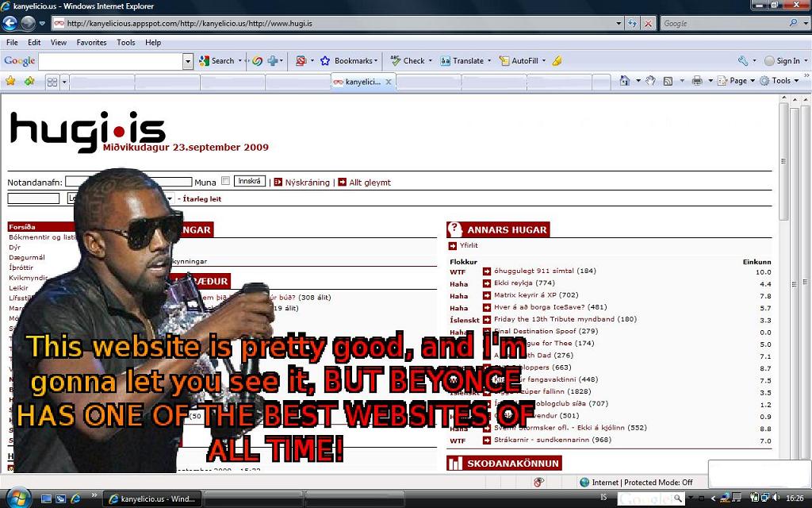This screenshot has height=508, width=812.
Task: Open Google Toolbar wrench settings
Action: [x=743, y=60]
